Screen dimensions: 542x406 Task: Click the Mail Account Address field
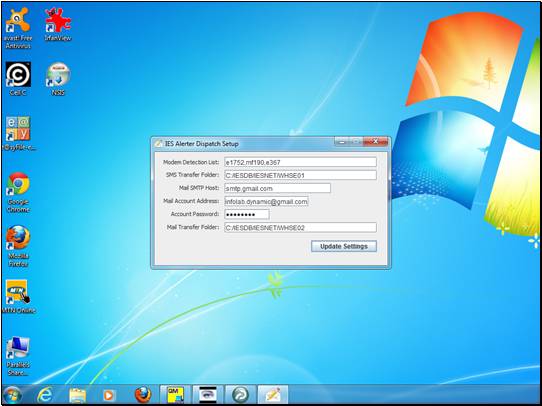[x=266, y=201]
